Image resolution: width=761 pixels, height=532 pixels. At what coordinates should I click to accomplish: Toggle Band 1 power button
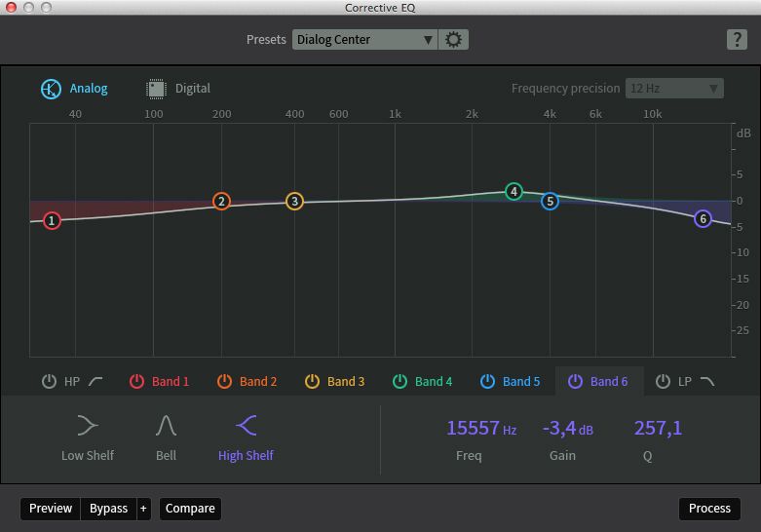(x=136, y=382)
